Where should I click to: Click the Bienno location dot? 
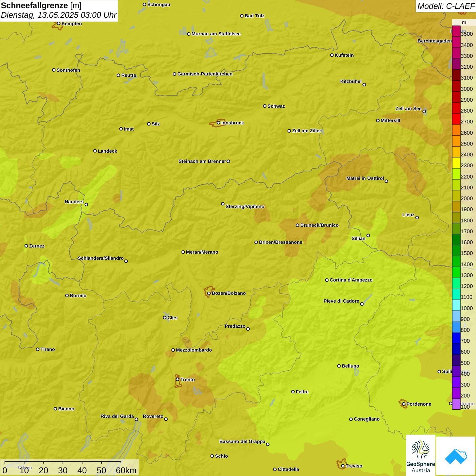(55, 409)
